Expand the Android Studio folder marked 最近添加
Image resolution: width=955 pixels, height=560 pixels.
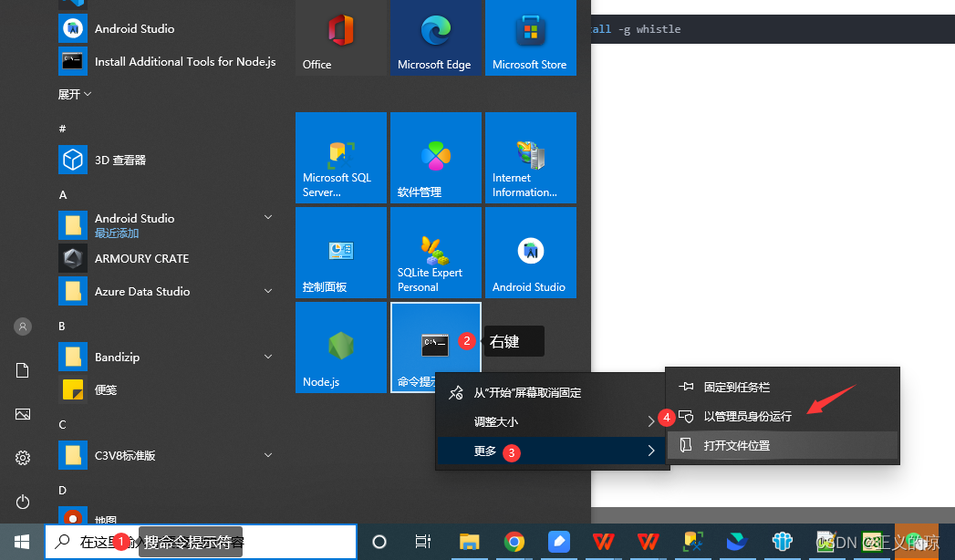pos(168,225)
